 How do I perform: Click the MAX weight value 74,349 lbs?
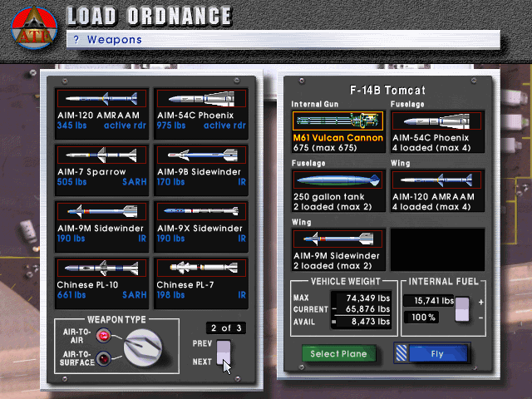[x=367, y=298]
